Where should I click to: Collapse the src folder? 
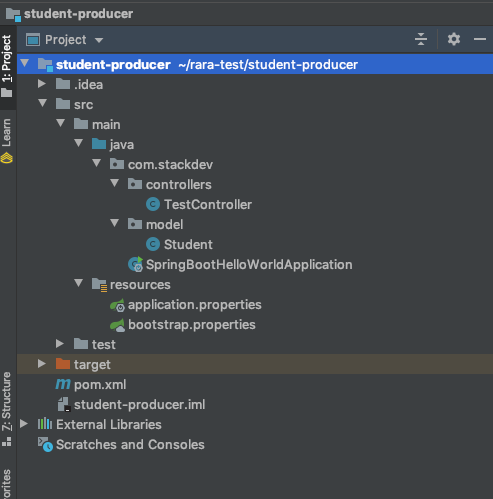43,103
